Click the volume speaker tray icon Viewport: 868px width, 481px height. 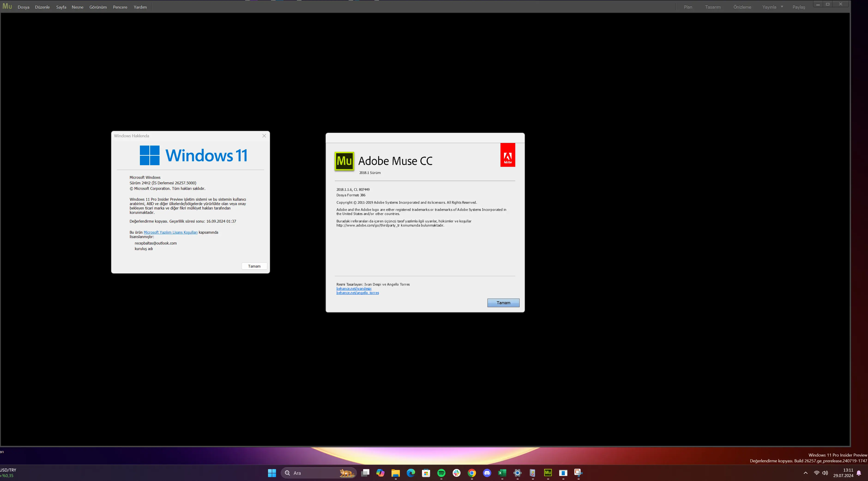click(x=825, y=473)
